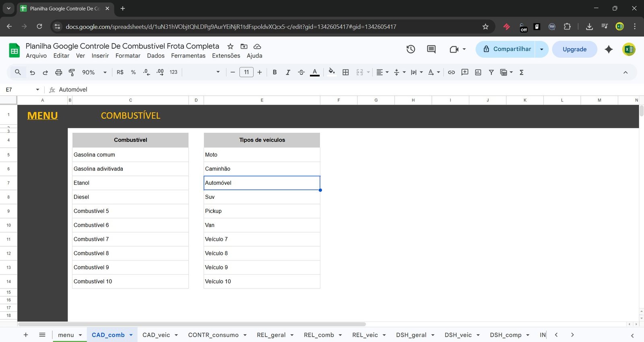Add a new sheet with plus
Viewport: 644px width, 342px height.
(26, 335)
